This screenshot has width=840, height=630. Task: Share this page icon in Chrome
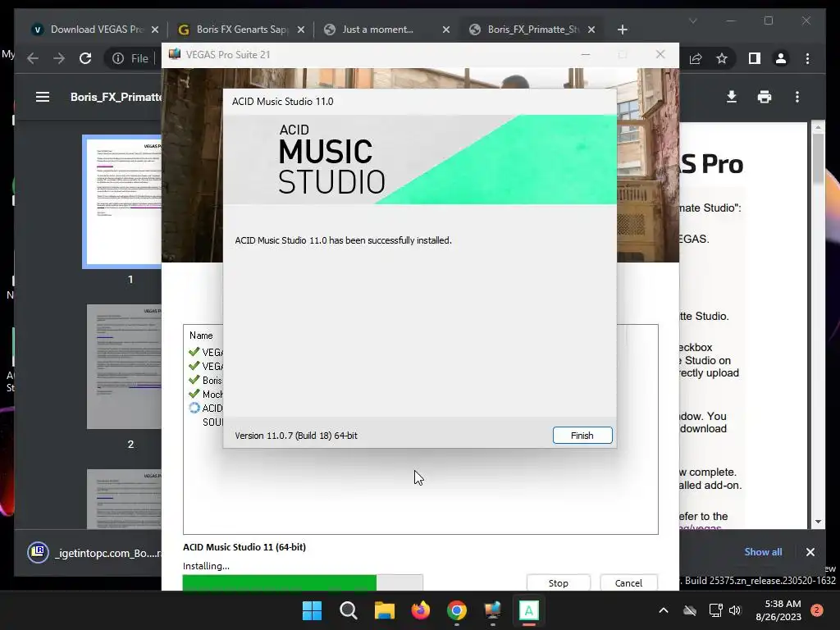click(x=696, y=58)
